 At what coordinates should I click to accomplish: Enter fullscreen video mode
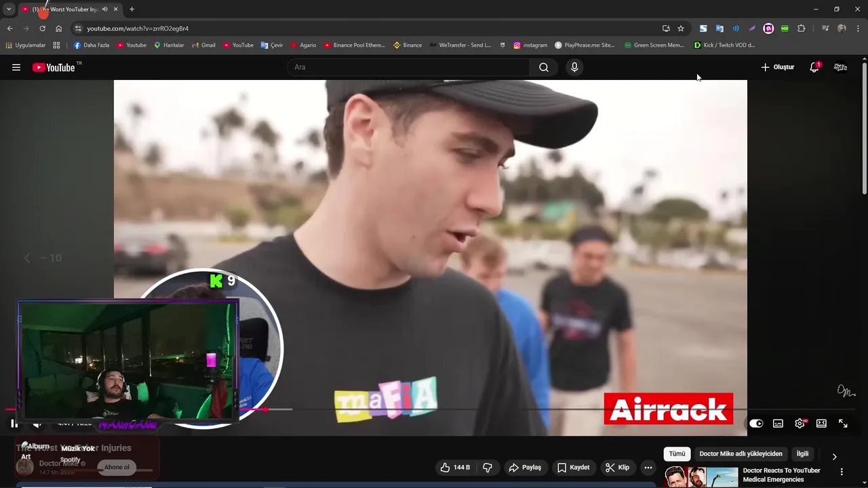[843, 424]
